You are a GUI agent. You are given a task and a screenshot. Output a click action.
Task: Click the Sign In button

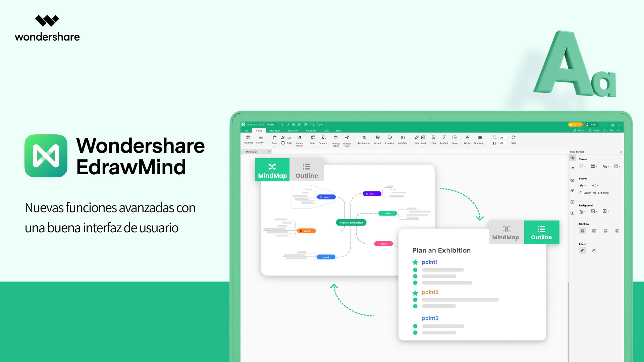(591, 125)
